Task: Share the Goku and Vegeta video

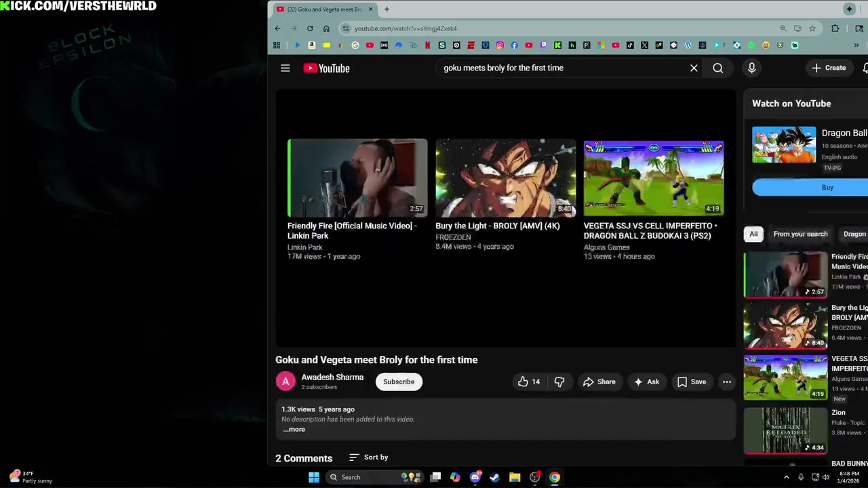Action: pyautogui.click(x=599, y=382)
